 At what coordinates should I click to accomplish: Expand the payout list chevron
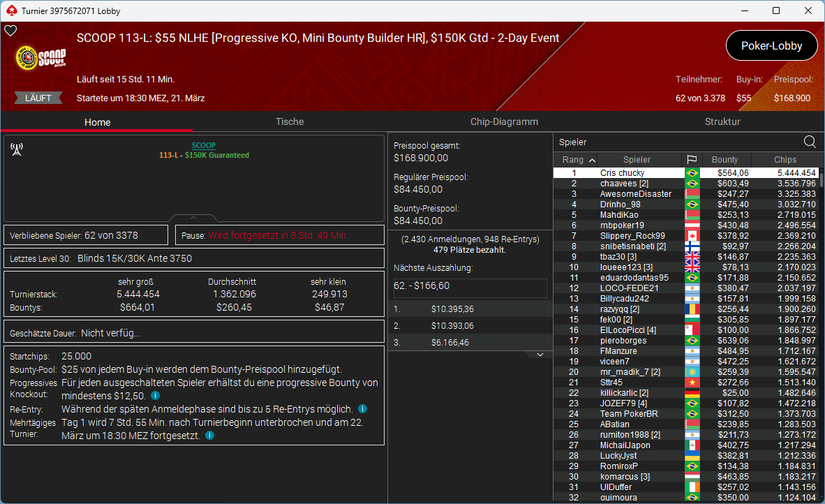coord(540,355)
